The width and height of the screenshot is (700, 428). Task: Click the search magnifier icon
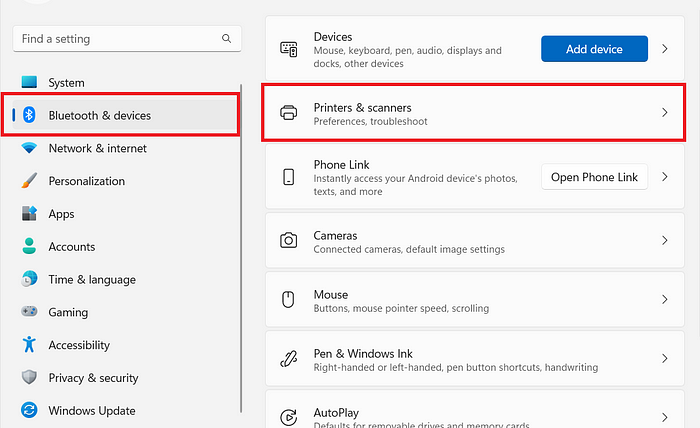(226, 39)
